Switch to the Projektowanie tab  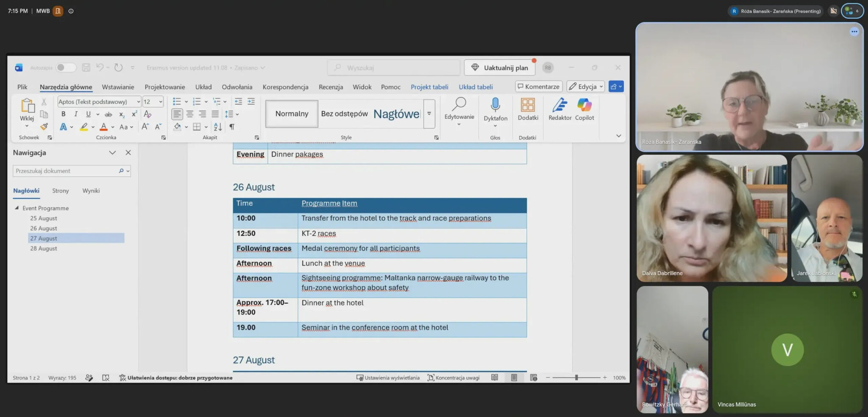[x=165, y=87]
